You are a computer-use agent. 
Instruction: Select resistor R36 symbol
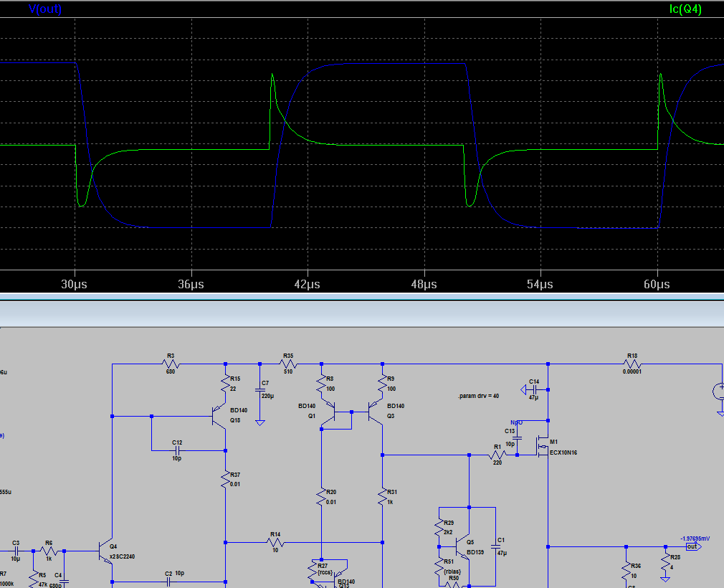tap(626, 571)
